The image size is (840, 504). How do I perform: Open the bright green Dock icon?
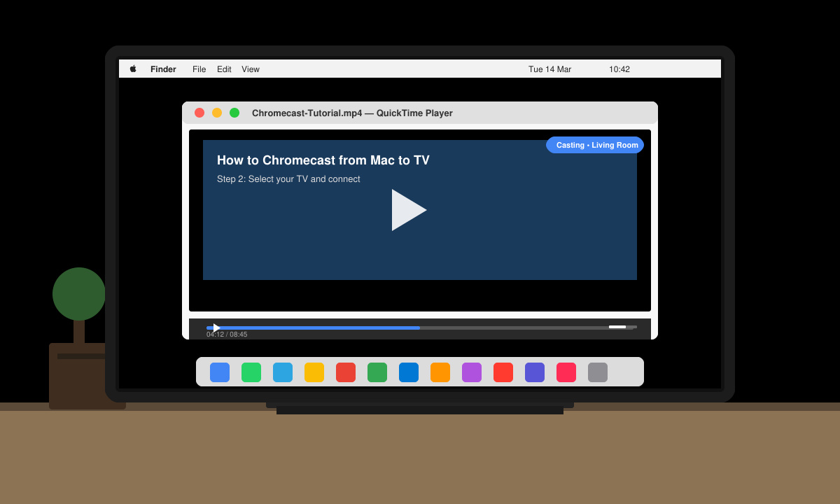pyautogui.click(x=251, y=372)
